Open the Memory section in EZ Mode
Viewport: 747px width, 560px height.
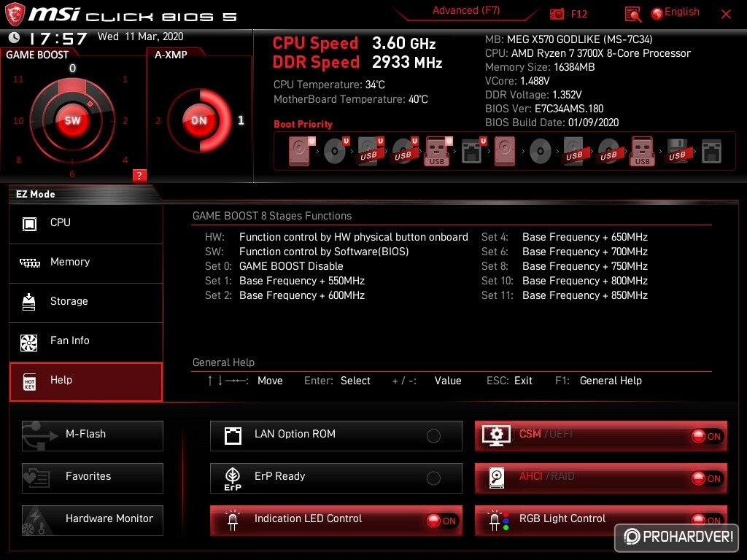[86, 263]
